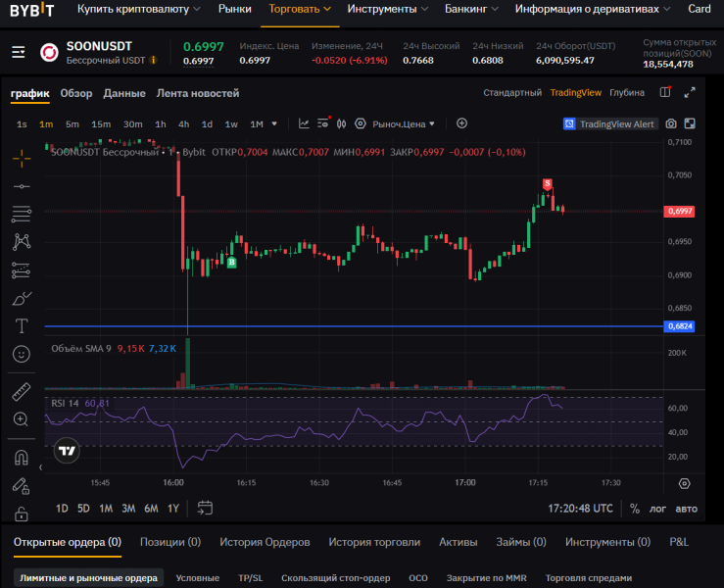Switch chart to Глубина view

pos(627,93)
